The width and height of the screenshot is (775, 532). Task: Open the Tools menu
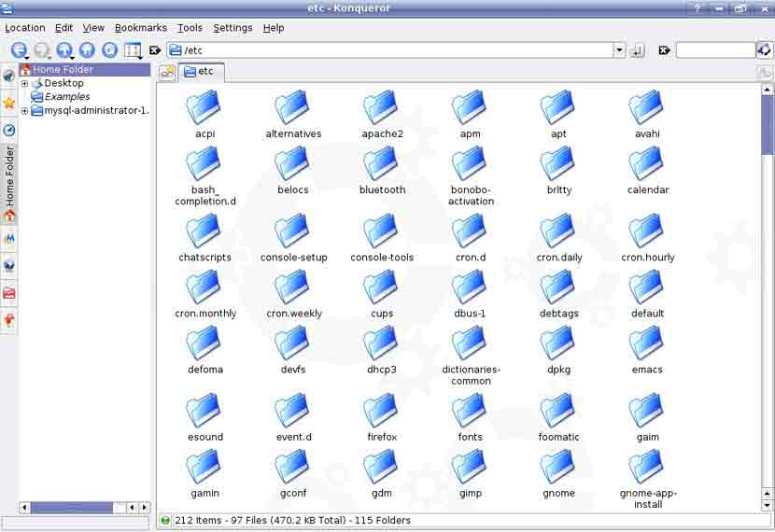pos(190,28)
